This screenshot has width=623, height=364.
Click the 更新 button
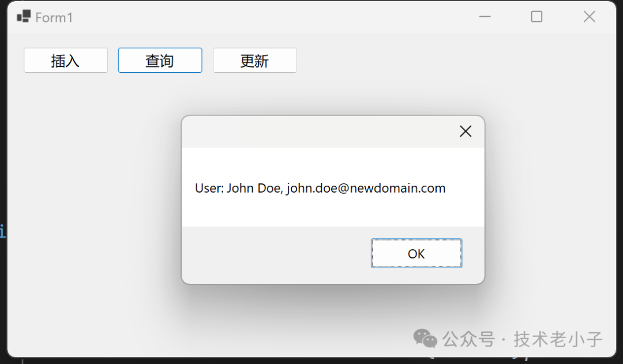255,61
